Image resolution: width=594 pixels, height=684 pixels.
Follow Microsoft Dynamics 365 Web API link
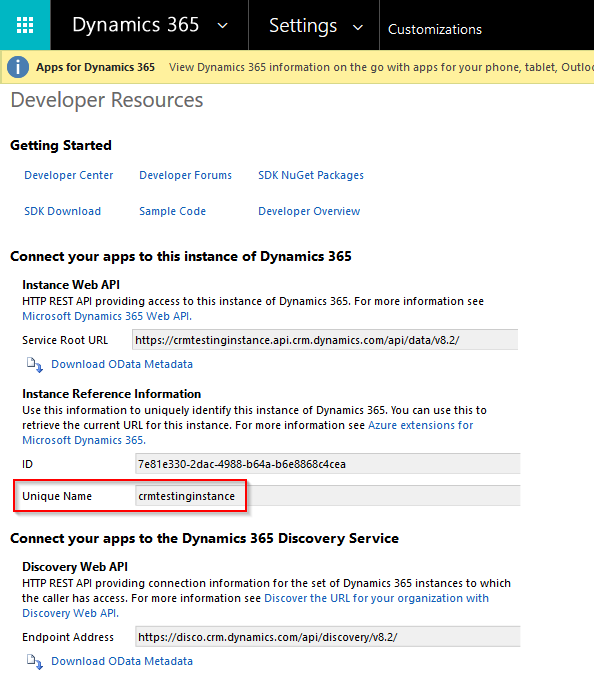(x=107, y=316)
